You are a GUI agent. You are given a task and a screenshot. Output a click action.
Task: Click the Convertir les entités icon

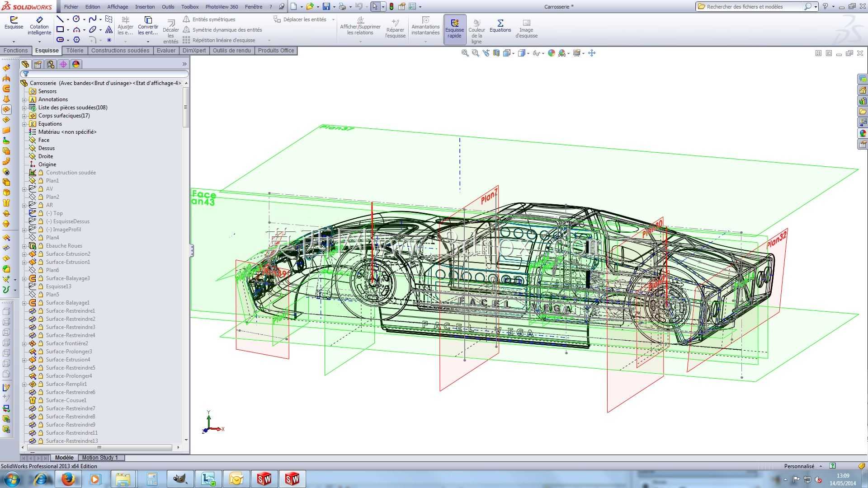tap(148, 26)
